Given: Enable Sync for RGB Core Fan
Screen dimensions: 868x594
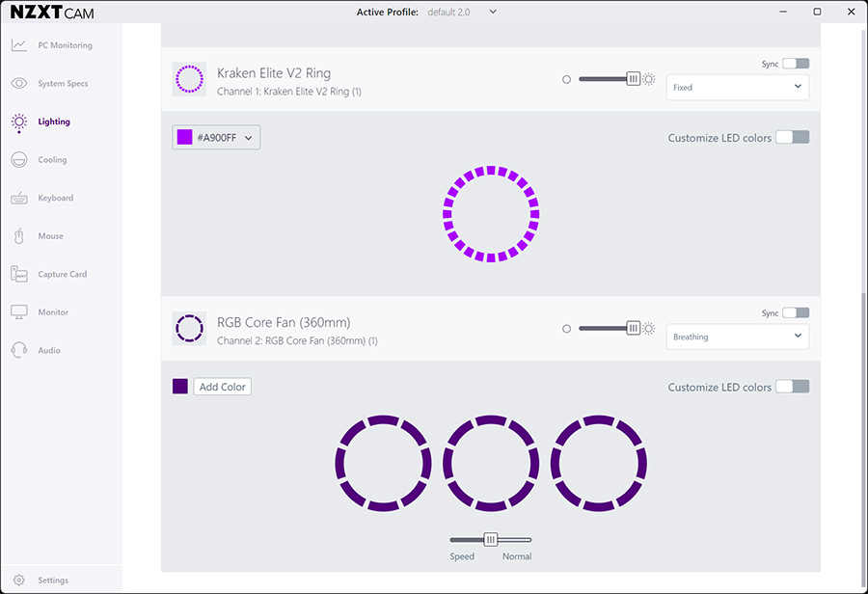Looking at the screenshot, I should coord(796,313).
